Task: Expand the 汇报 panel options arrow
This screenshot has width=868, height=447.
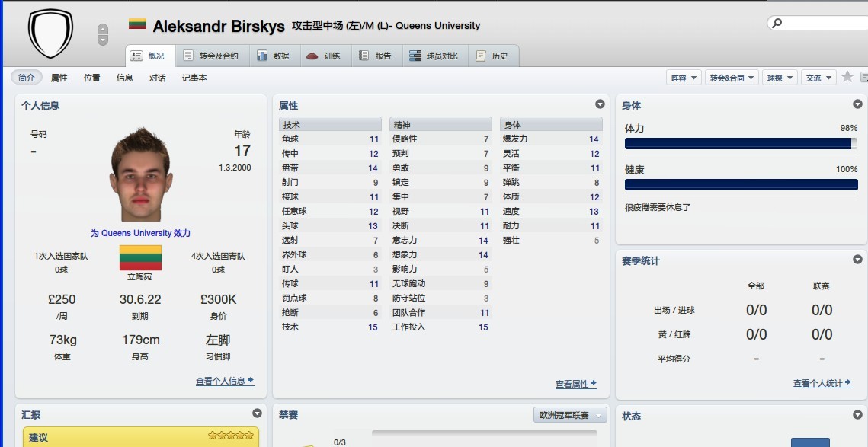Action: (257, 413)
